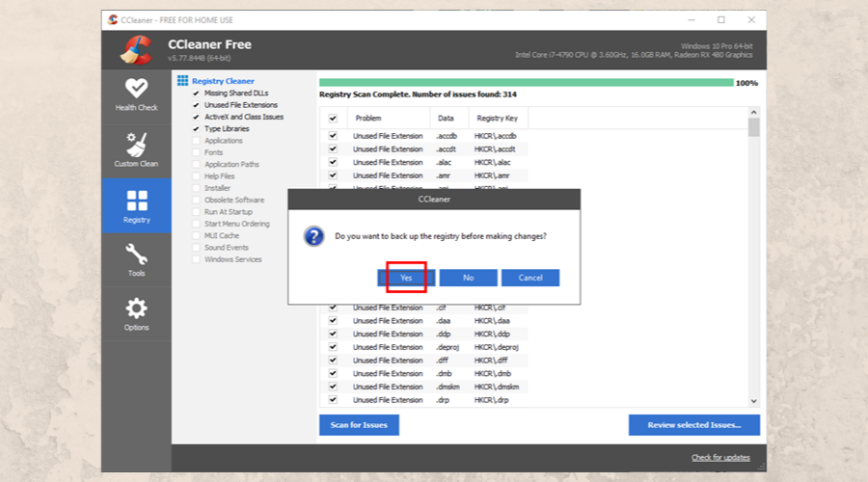This screenshot has height=482, width=868.
Task: Open the Options gear icon
Action: point(136,308)
